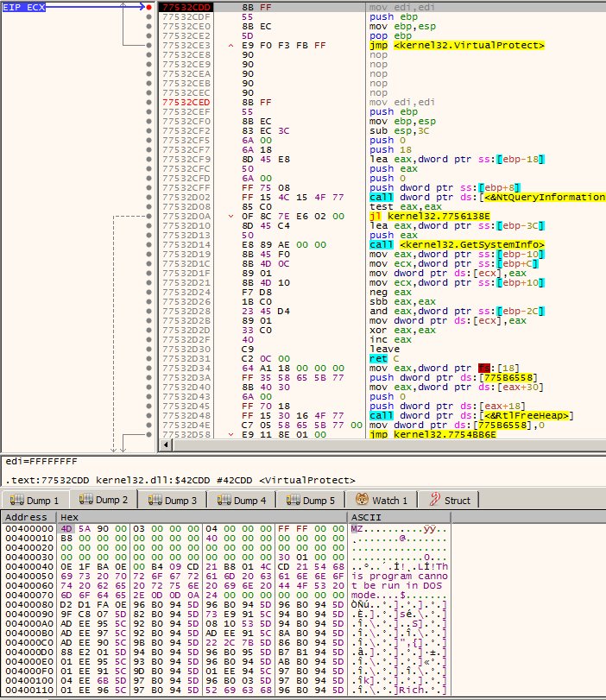This screenshot has width=606, height=700.
Task: Select the 'sbb eax,eax' instruction
Action: pos(402,302)
